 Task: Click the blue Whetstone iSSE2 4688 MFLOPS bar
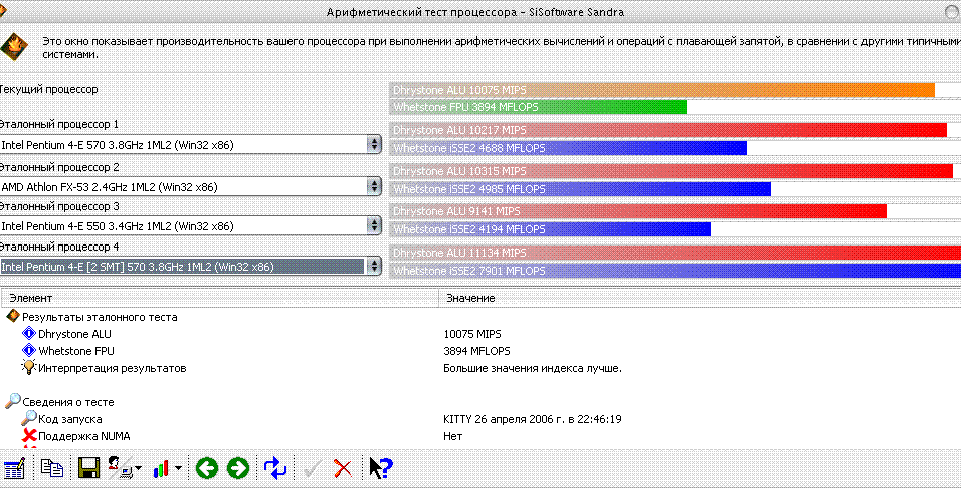[x=568, y=148]
